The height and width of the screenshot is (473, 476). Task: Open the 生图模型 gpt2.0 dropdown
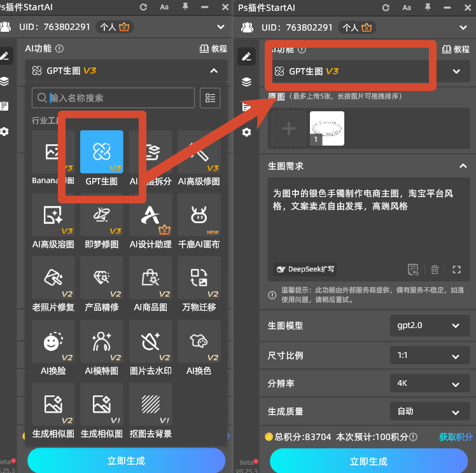tap(430, 326)
